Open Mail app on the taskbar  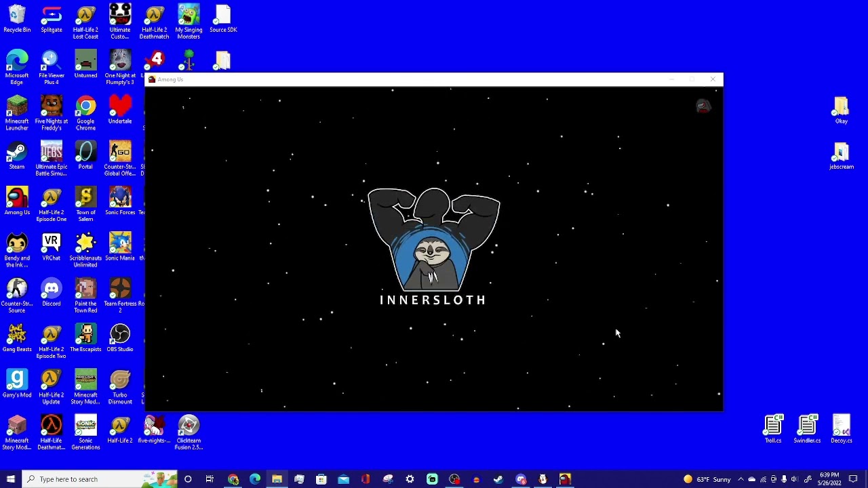click(343, 479)
